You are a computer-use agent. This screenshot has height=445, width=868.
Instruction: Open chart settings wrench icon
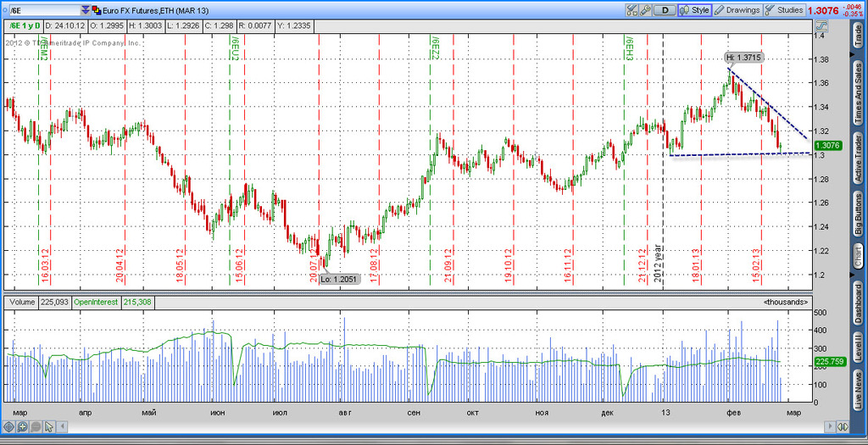645,10
